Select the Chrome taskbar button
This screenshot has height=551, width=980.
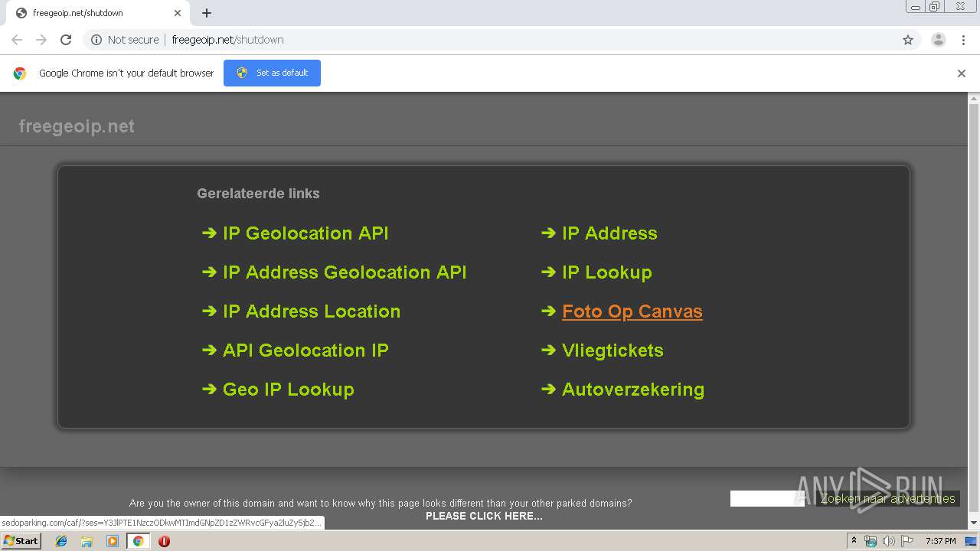pos(139,541)
